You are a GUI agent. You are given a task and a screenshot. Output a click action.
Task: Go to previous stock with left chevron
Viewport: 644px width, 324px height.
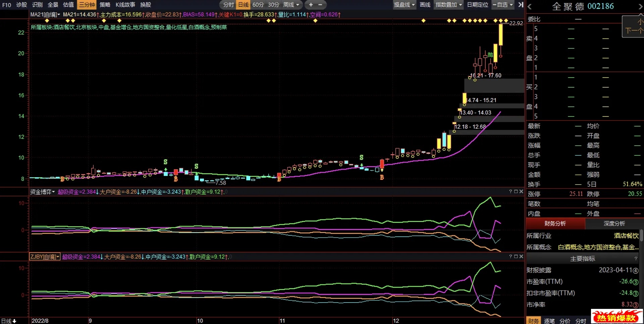(x=530, y=6)
